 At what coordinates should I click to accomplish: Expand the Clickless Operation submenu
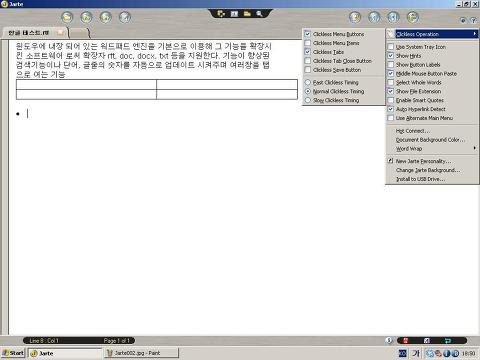click(432, 34)
